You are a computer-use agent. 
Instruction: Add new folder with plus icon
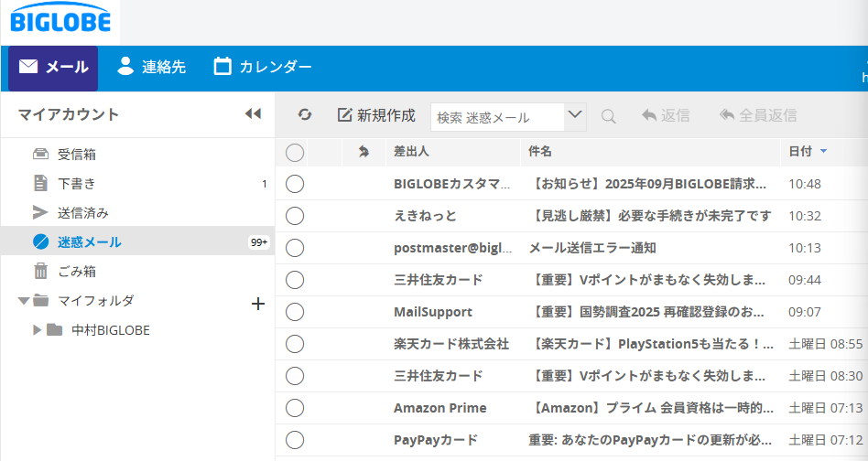tap(258, 304)
